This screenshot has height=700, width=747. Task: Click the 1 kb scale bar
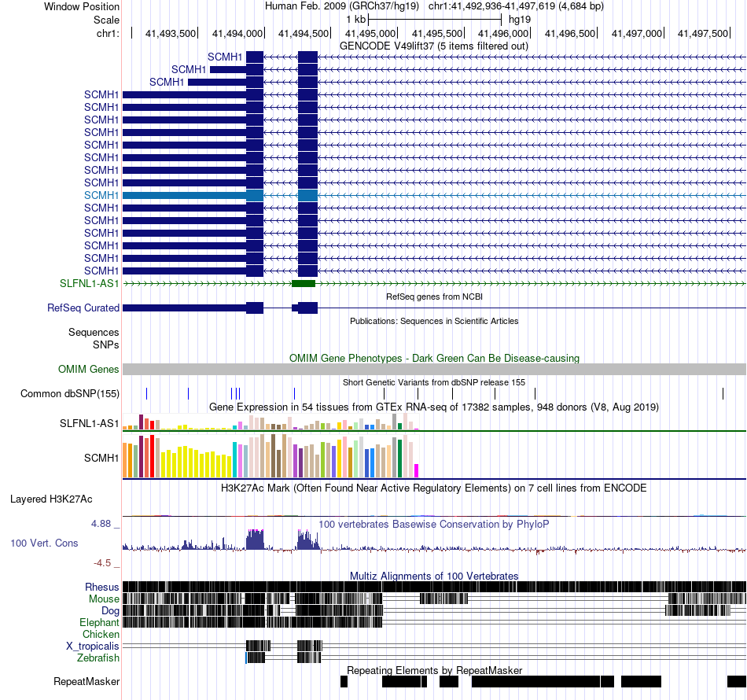click(x=435, y=20)
